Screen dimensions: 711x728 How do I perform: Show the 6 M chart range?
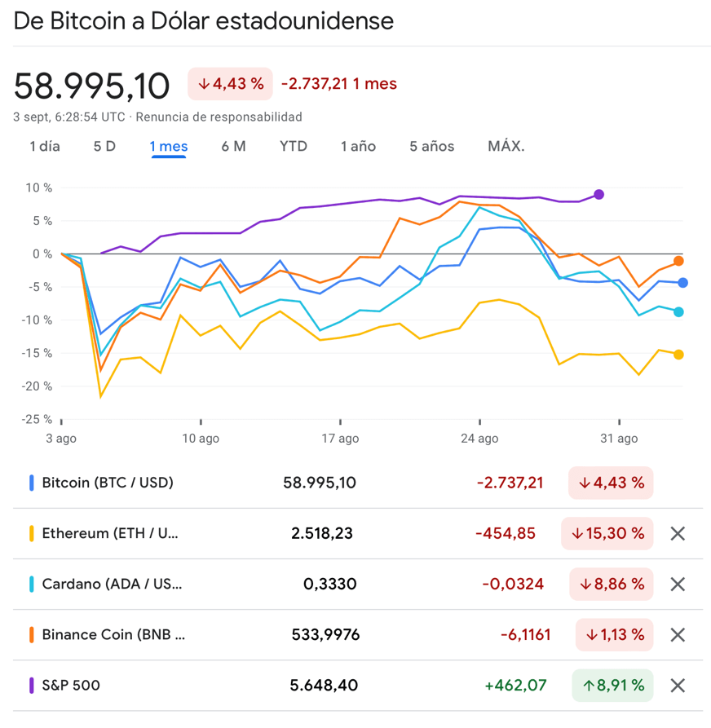click(x=233, y=147)
